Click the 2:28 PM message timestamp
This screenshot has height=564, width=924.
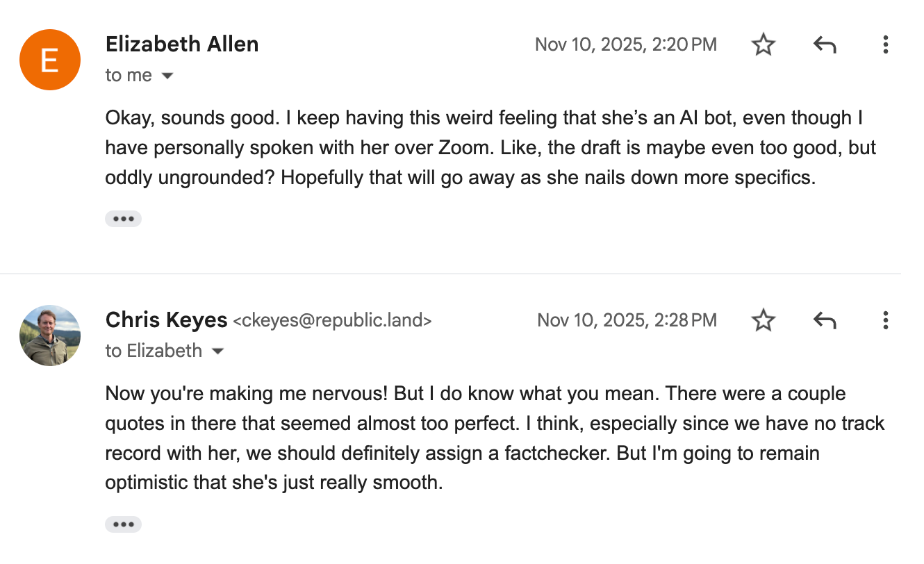pyautogui.click(x=627, y=320)
